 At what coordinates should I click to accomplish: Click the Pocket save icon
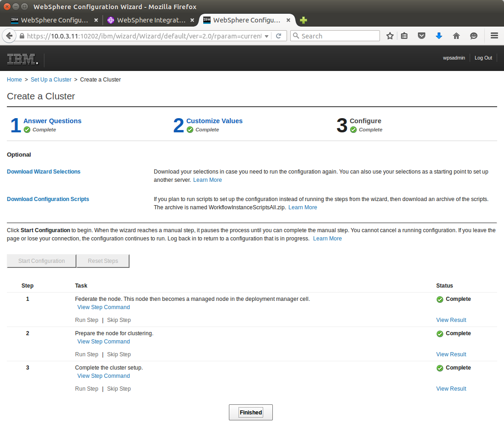click(x=422, y=36)
